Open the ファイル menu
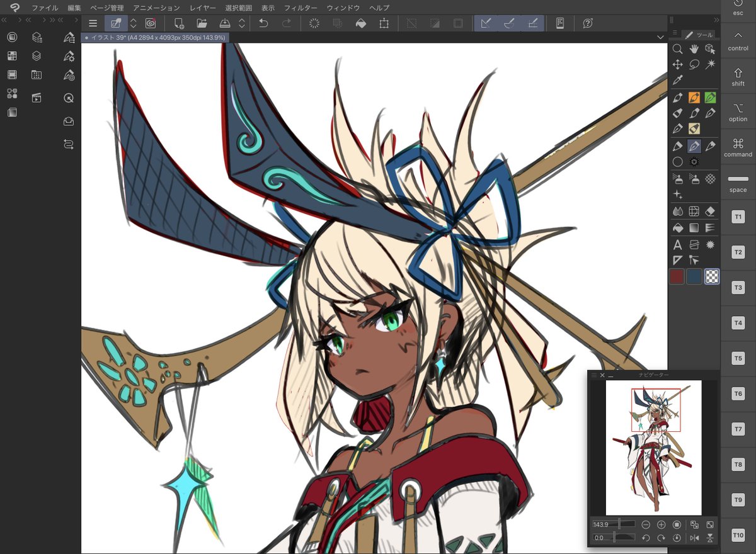 pos(45,8)
